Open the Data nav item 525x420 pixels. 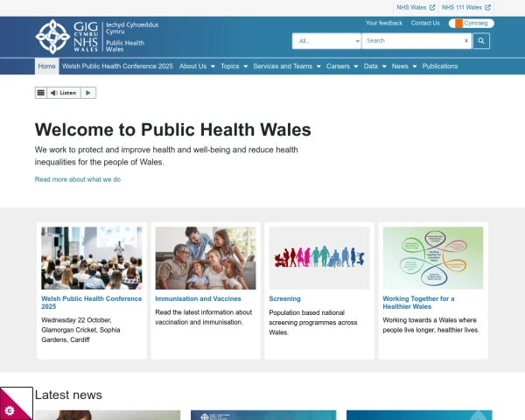tap(371, 66)
